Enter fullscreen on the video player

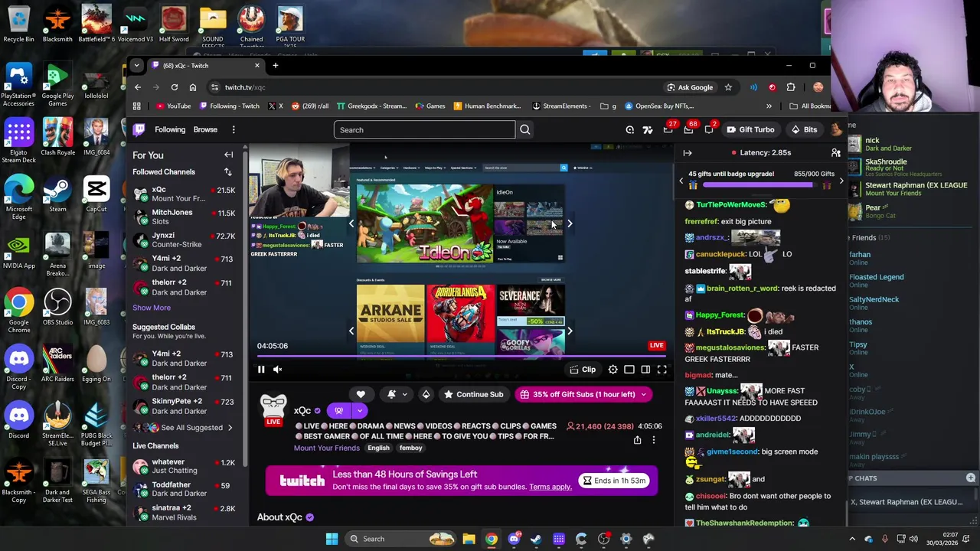click(x=662, y=370)
